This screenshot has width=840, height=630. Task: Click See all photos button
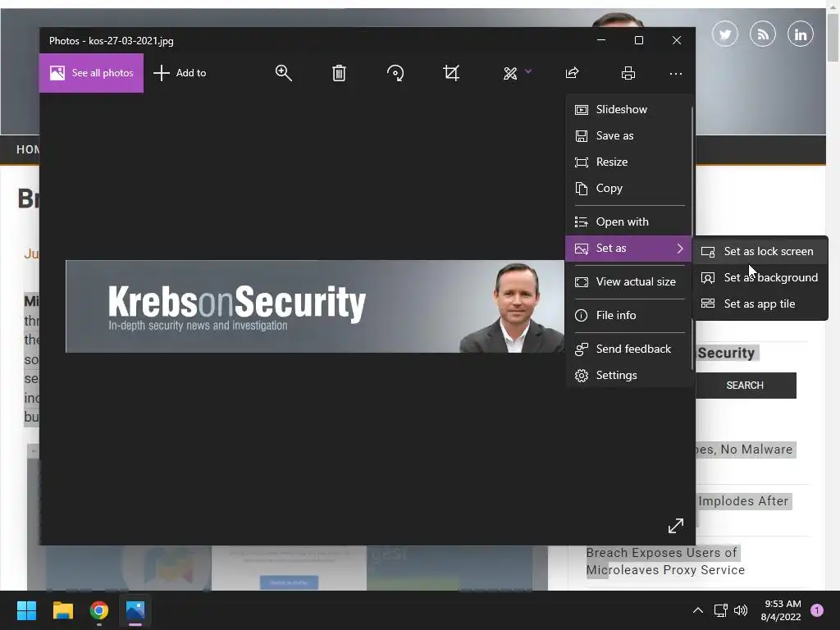pos(91,73)
